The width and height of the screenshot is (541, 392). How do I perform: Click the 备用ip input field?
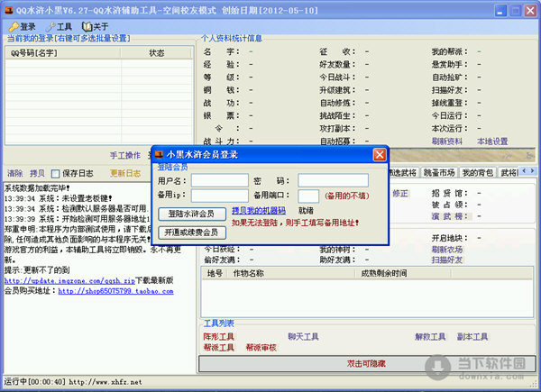[x=220, y=196]
